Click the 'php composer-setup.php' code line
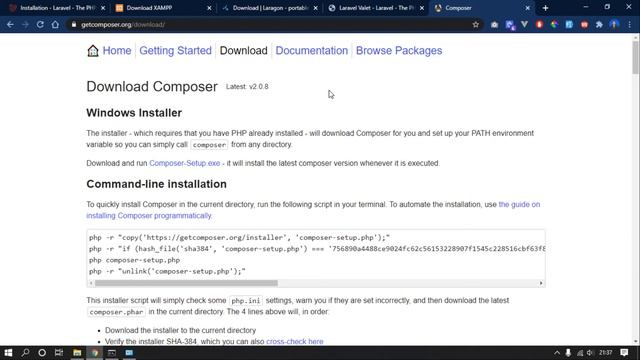The image size is (640, 360). (x=134, y=260)
